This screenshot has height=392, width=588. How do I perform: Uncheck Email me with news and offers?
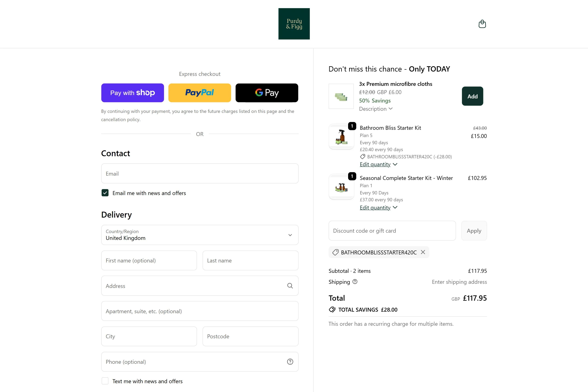tap(105, 193)
